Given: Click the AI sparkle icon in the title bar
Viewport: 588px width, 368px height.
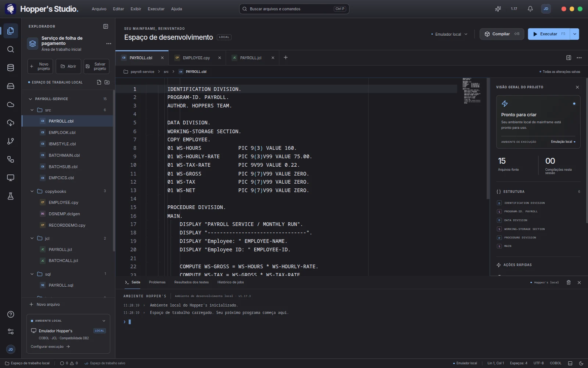Looking at the screenshot, I should click(498, 9).
